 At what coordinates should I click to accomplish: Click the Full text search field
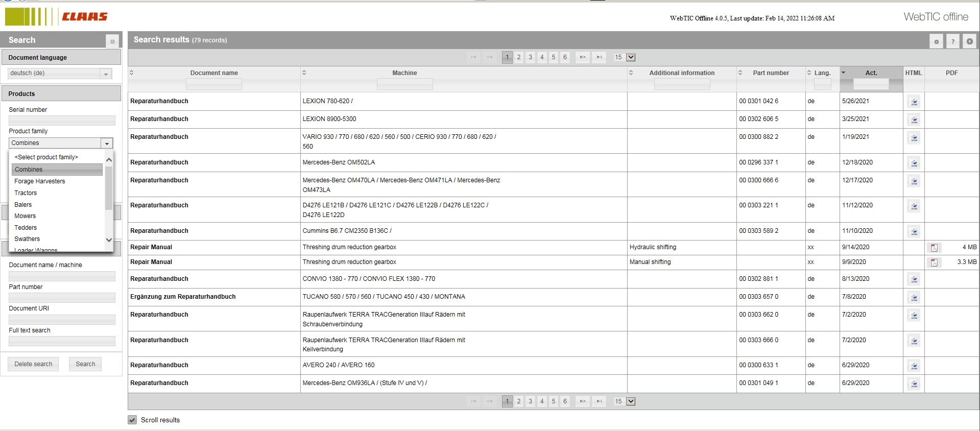point(62,341)
